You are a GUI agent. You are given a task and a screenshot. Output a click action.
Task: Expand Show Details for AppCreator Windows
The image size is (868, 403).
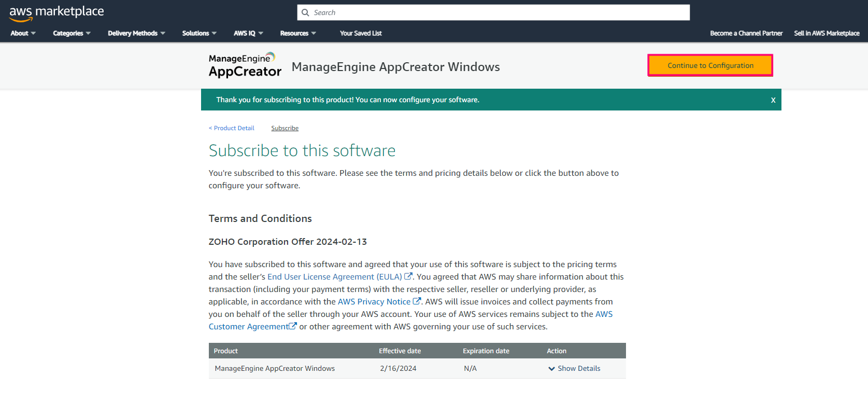(574, 368)
